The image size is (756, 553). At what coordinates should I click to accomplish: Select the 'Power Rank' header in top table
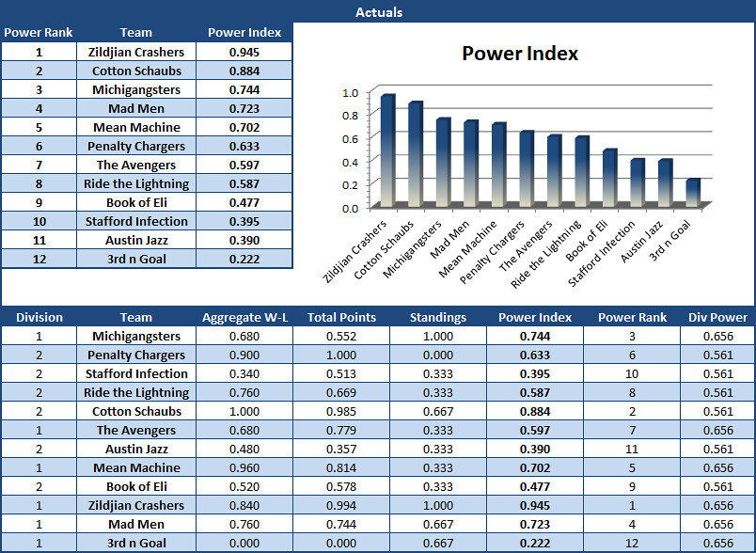click(39, 33)
